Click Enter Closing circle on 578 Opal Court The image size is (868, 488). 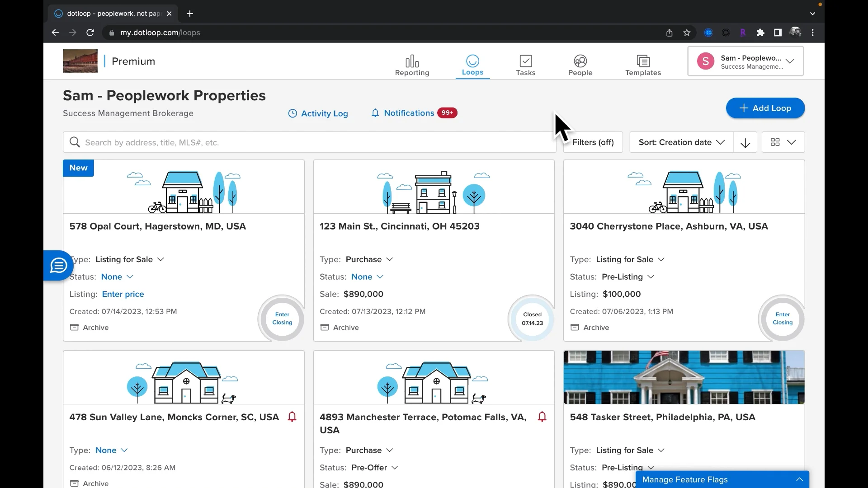click(x=282, y=319)
